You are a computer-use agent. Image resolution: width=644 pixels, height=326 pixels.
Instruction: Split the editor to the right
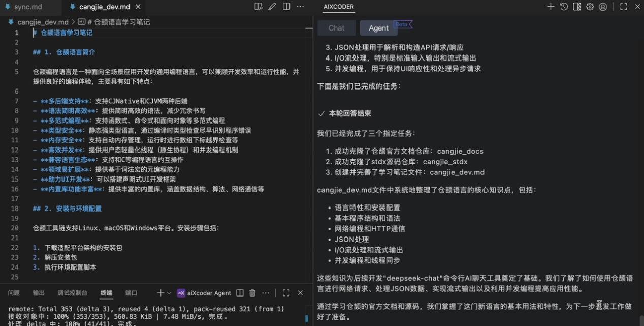(286, 7)
